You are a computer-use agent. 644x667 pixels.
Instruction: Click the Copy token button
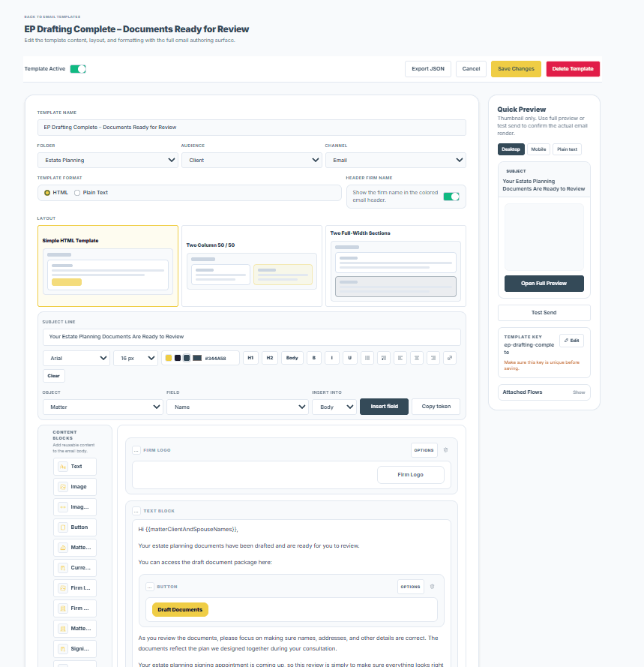click(x=436, y=407)
